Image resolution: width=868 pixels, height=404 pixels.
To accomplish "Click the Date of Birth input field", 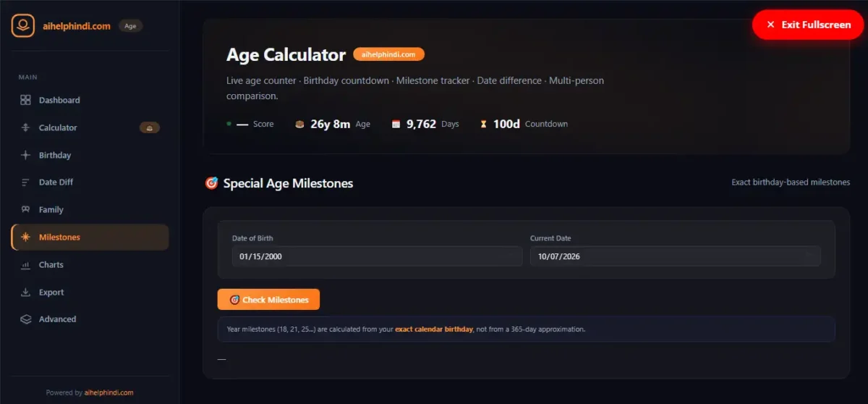I will pyautogui.click(x=377, y=256).
